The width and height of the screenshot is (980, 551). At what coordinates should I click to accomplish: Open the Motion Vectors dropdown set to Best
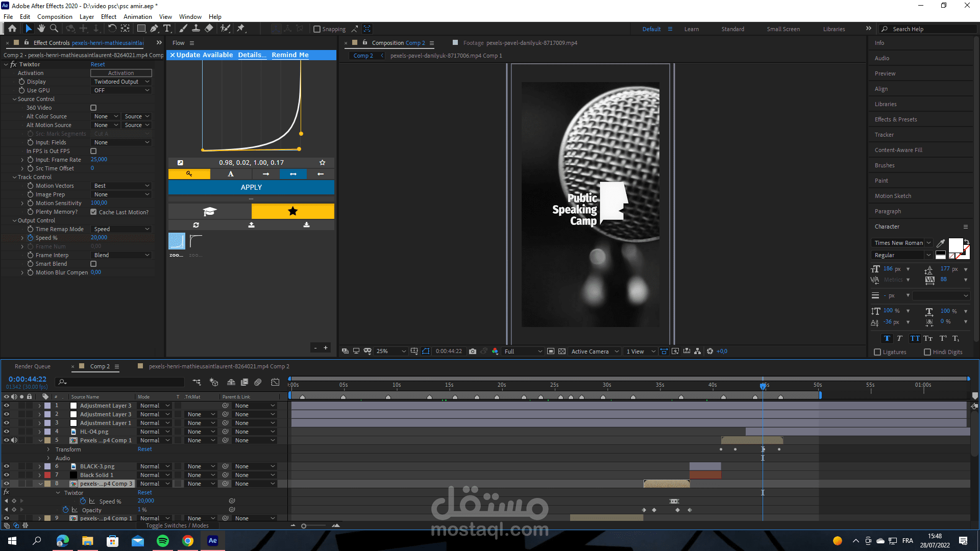pyautogui.click(x=121, y=186)
